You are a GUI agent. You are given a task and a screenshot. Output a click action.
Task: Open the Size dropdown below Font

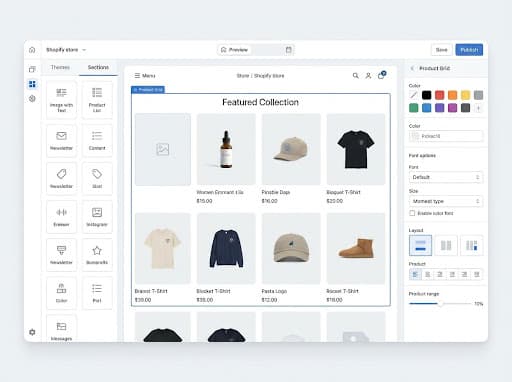446,201
